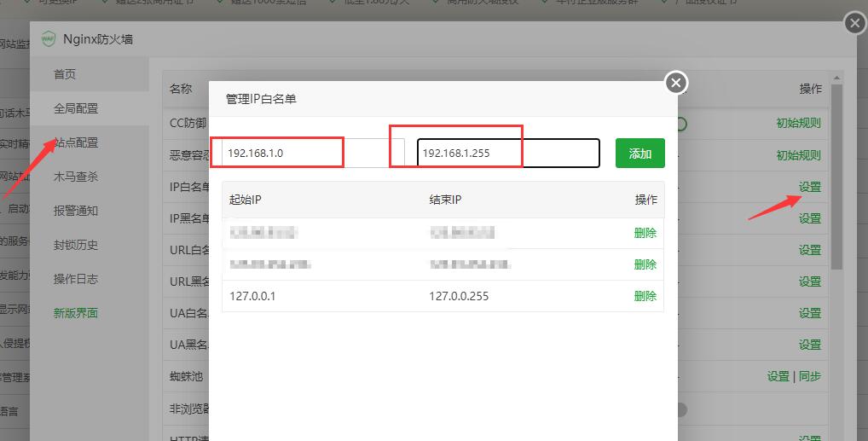868x441 pixels.
Task: Click the green 添加 button
Action: pyautogui.click(x=640, y=154)
